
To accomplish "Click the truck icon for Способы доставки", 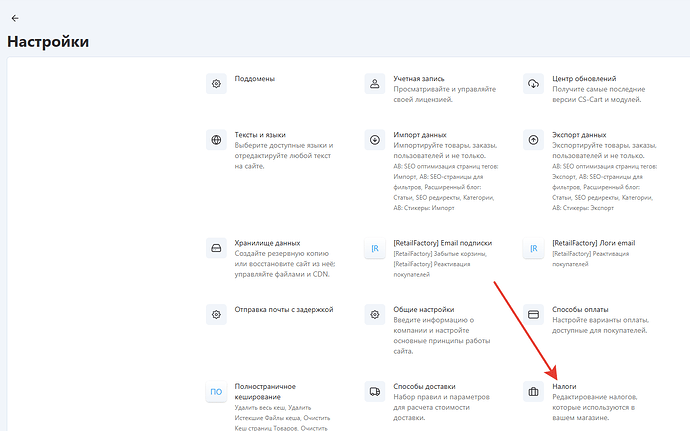I will coord(374,392).
